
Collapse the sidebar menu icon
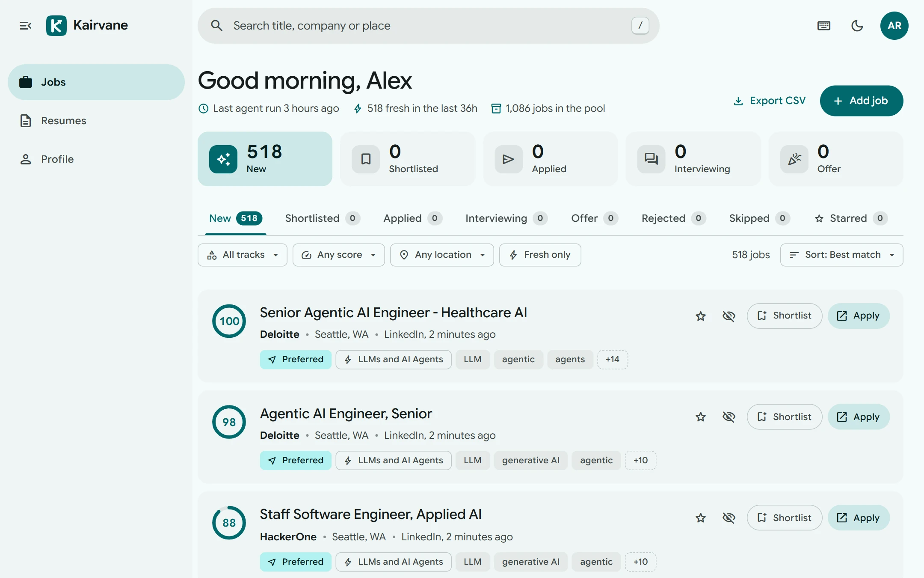point(26,26)
